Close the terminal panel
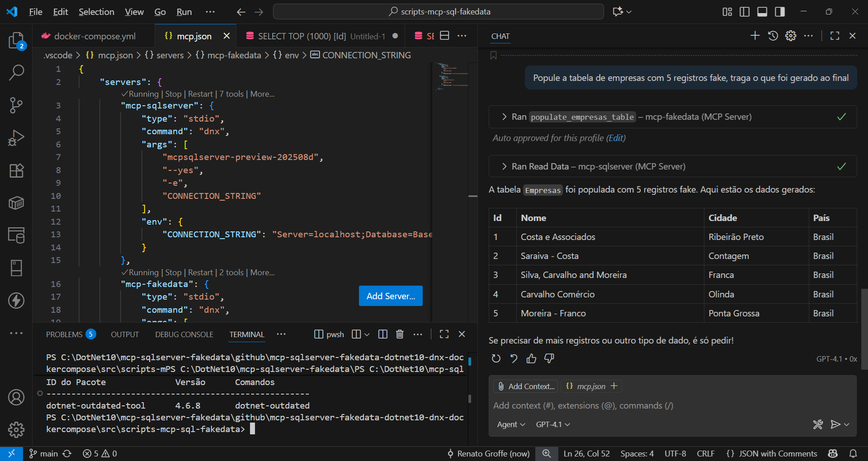Screen dimensions: 868x461 (x=462, y=334)
